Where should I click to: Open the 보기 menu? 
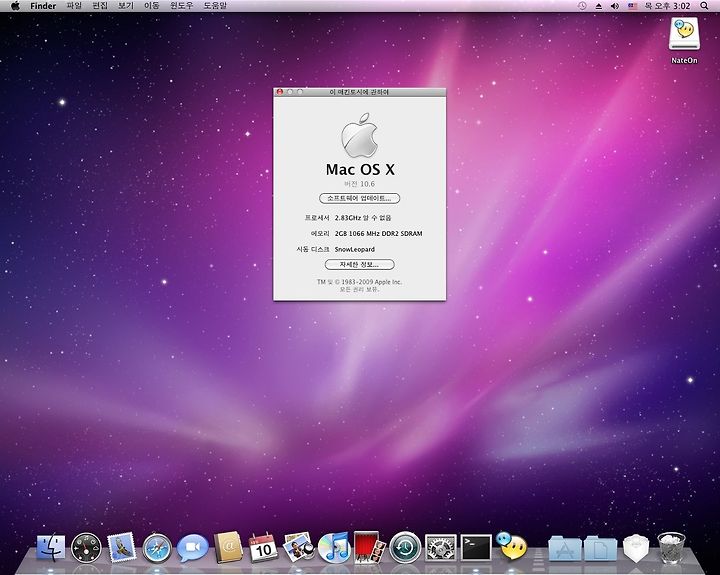click(x=126, y=6)
